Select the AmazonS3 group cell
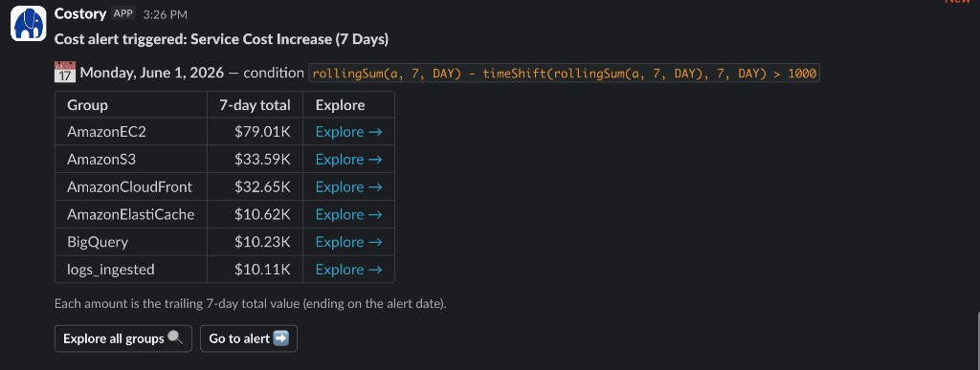This screenshot has width=980, height=370. (131, 159)
